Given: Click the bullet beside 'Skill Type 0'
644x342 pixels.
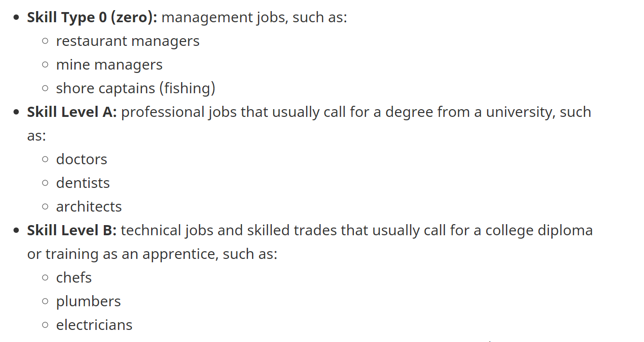Looking at the screenshot, I should click(17, 18).
